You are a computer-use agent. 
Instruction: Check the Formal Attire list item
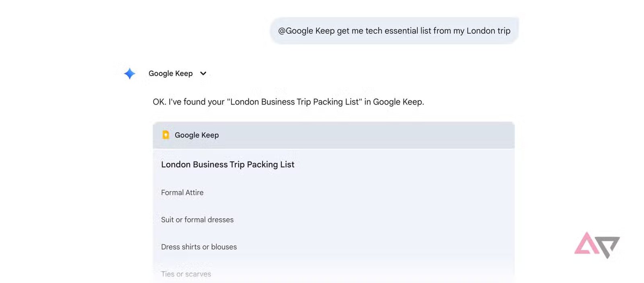(x=182, y=192)
